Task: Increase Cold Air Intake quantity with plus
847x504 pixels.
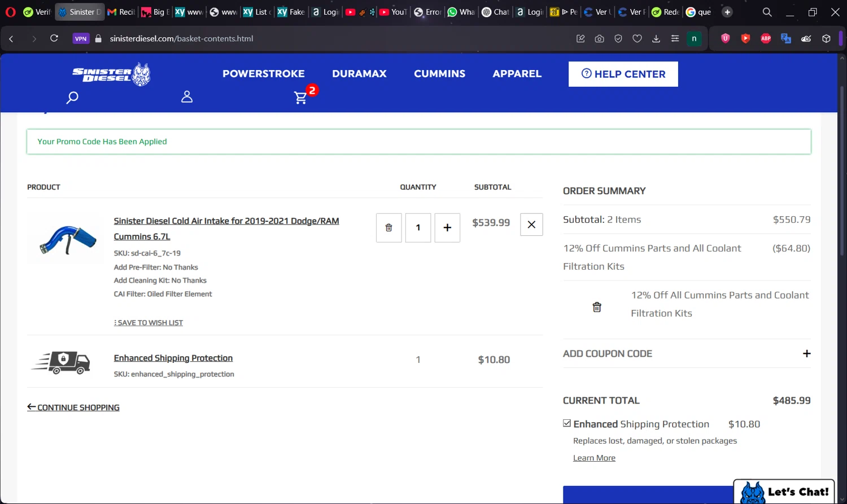Action: point(447,227)
